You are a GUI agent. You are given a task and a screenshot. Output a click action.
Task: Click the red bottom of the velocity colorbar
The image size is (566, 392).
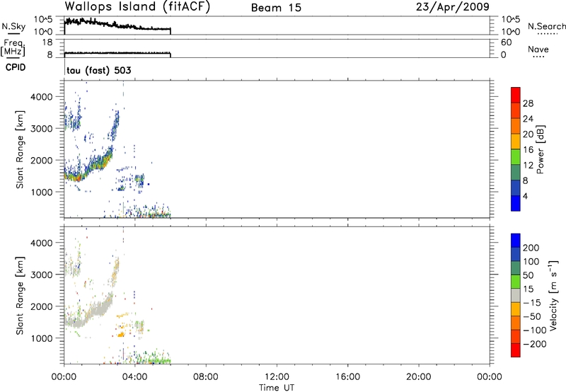click(516, 350)
